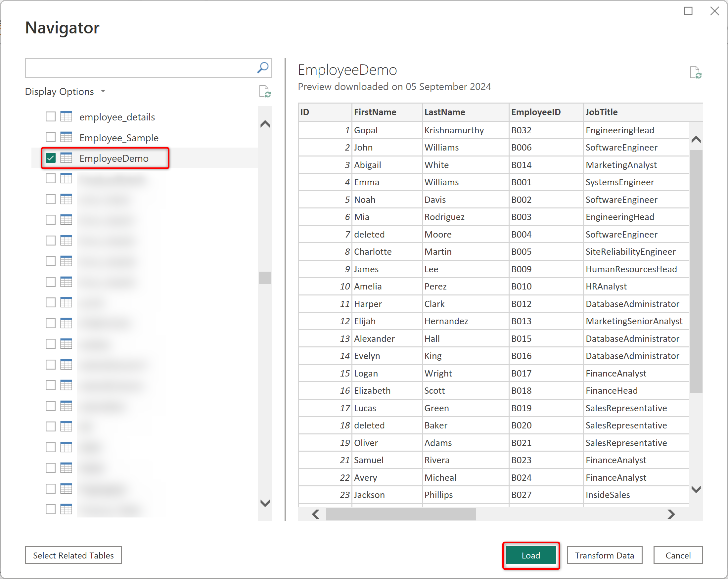The height and width of the screenshot is (579, 728).
Task: Click the Transform Data button
Action: click(604, 556)
